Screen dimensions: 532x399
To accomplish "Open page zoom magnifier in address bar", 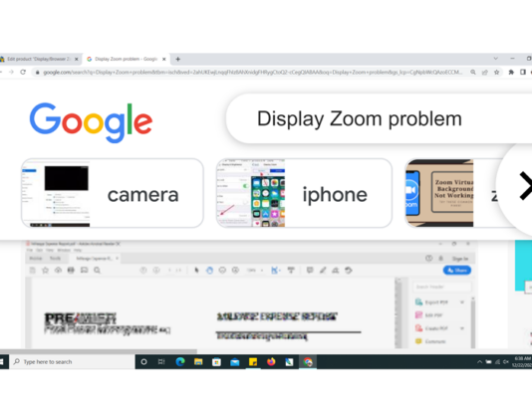I will click(472, 73).
